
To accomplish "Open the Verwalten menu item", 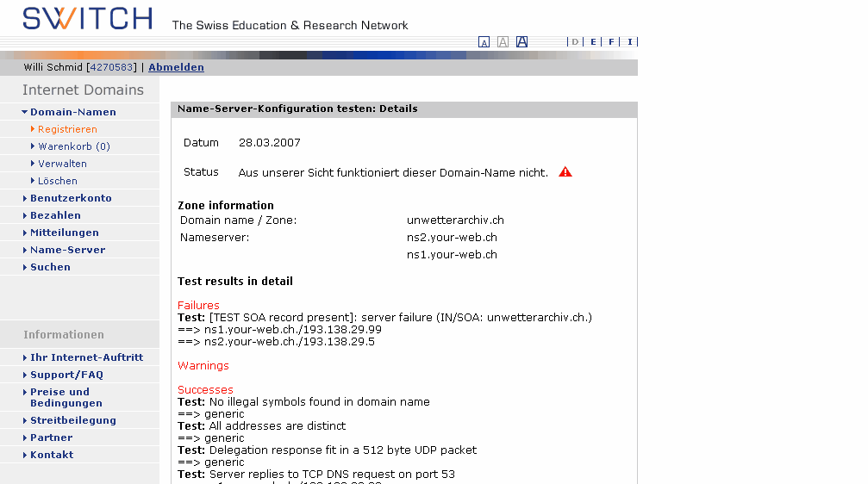I will tap(62, 164).
